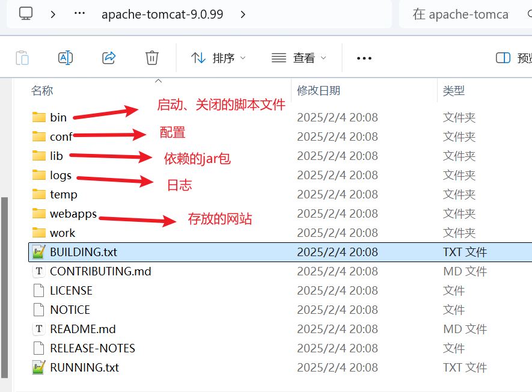Screen dimensions: 532x392
Task: Click the BUILDING.txt file icon
Action: 38,252
